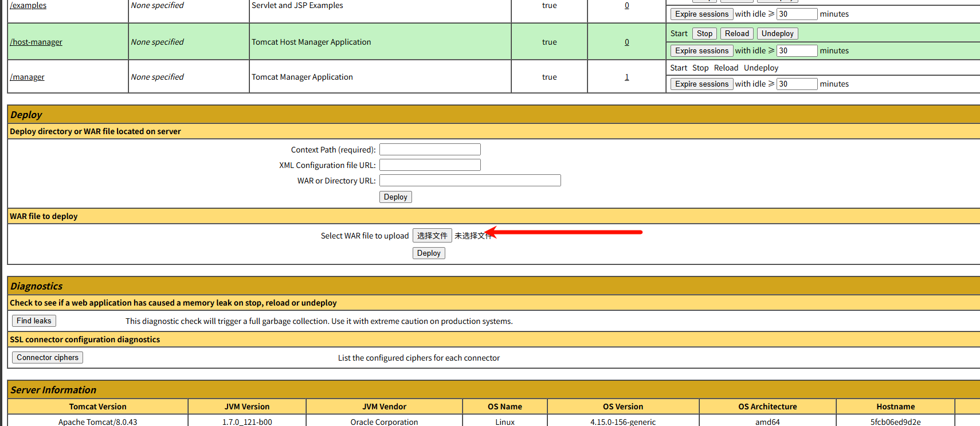Click the Connector ciphers button
980x426 pixels.
(48, 358)
